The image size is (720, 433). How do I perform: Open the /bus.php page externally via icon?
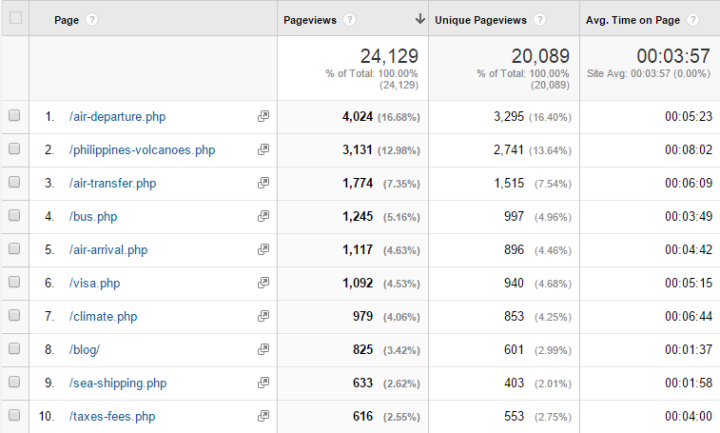pos(264,216)
